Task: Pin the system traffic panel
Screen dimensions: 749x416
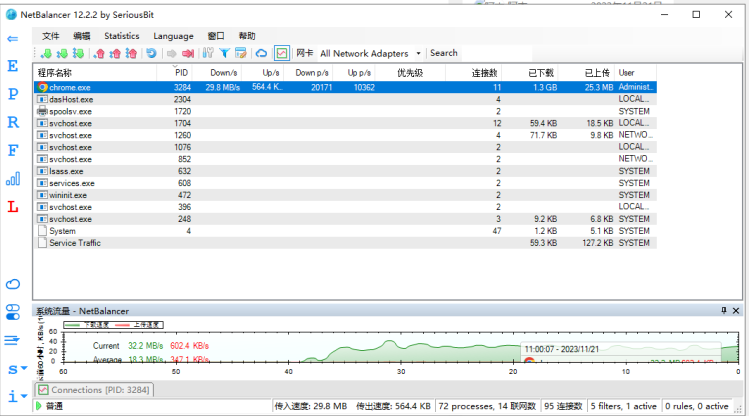Action: point(724,311)
